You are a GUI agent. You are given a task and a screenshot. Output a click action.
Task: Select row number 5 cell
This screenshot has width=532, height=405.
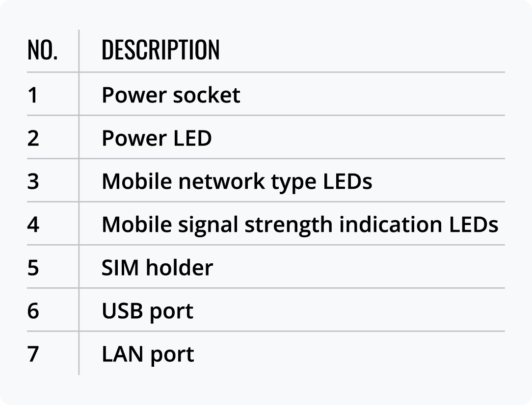pyautogui.click(x=33, y=268)
